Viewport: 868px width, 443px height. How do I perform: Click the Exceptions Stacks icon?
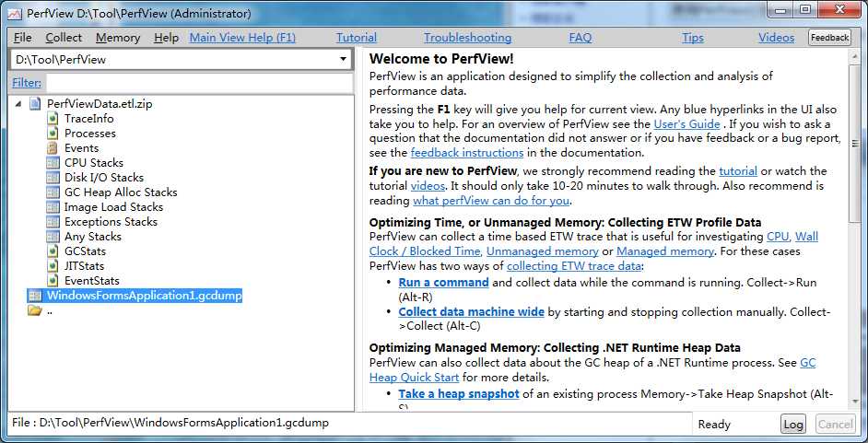(x=53, y=222)
